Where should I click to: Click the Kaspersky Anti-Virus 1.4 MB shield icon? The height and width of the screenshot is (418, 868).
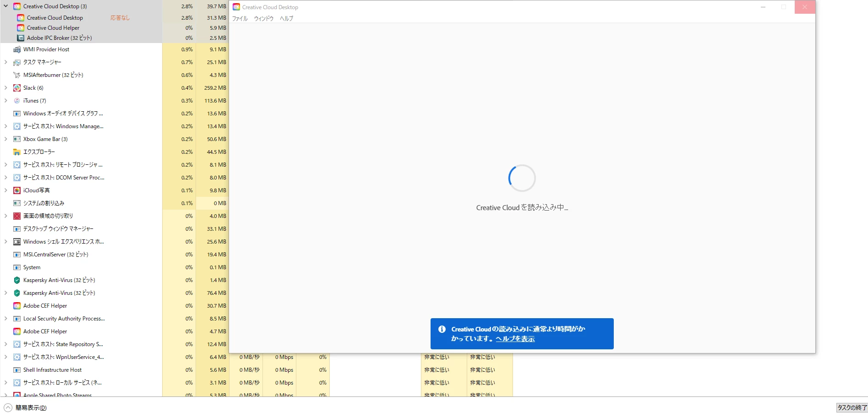click(x=17, y=280)
